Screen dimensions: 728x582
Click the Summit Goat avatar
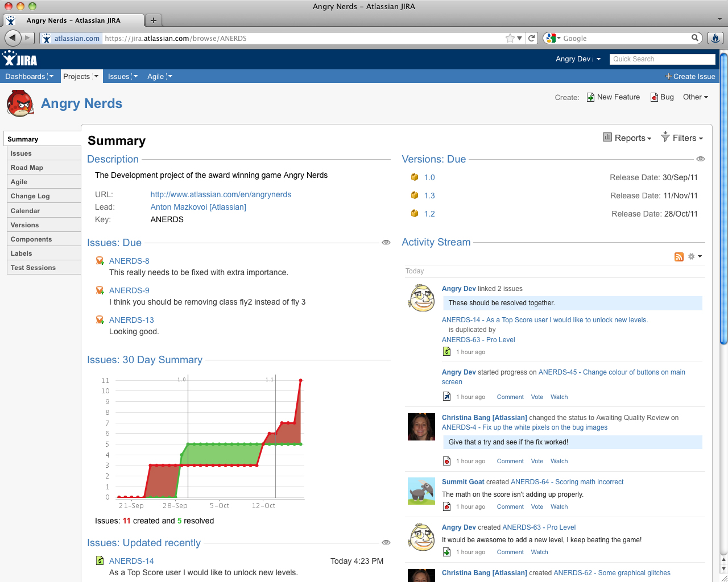tap(421, 491)
